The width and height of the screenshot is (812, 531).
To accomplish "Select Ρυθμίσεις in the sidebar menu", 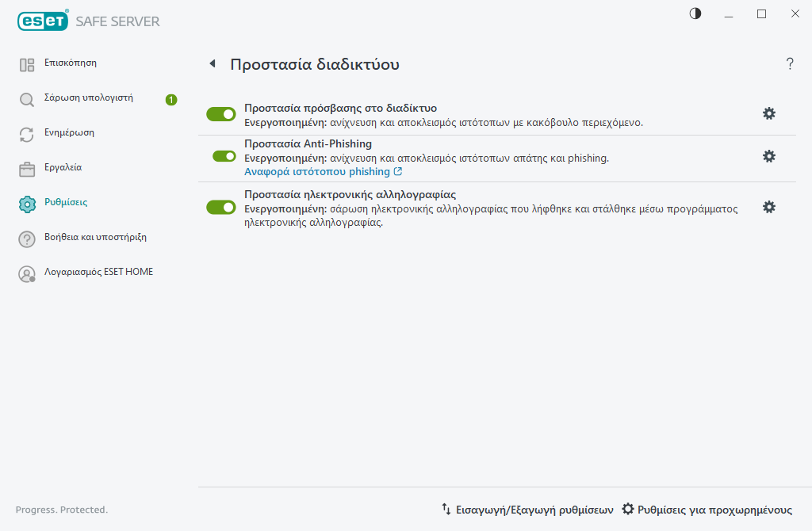I will (x=66, y=202).
